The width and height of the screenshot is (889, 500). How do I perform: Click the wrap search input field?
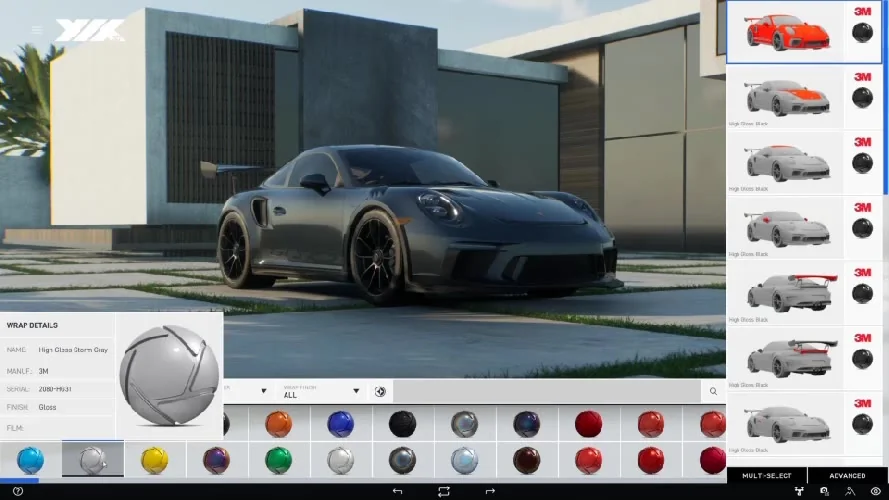tap(547, 391)
